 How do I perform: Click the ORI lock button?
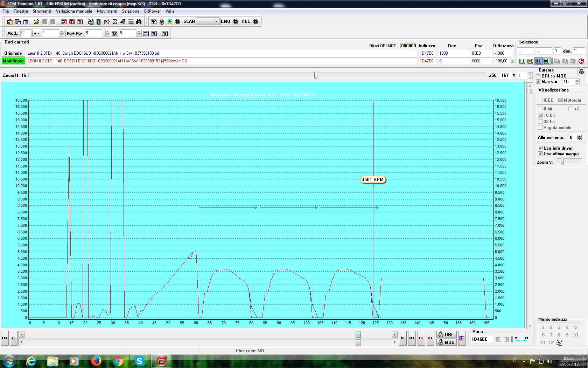point(446,335)
